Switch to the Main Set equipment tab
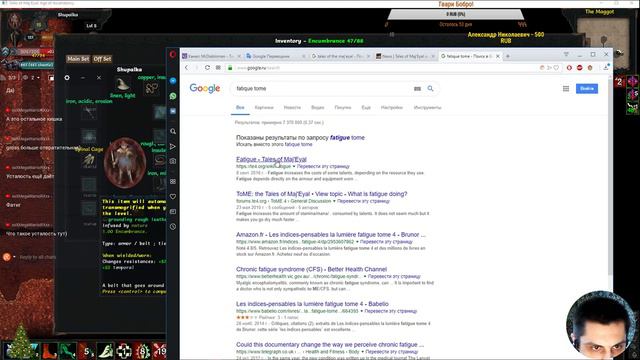The image size is (640, 360). pos(78,59)
